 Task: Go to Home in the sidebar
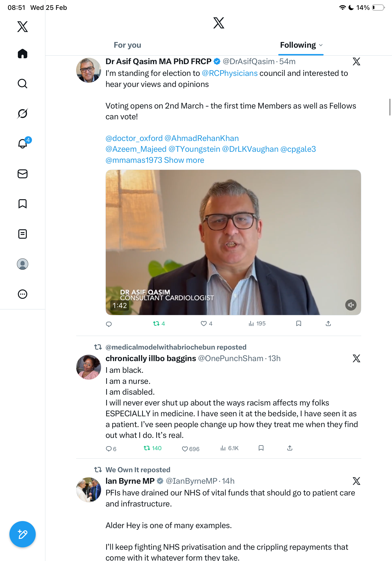23,54
